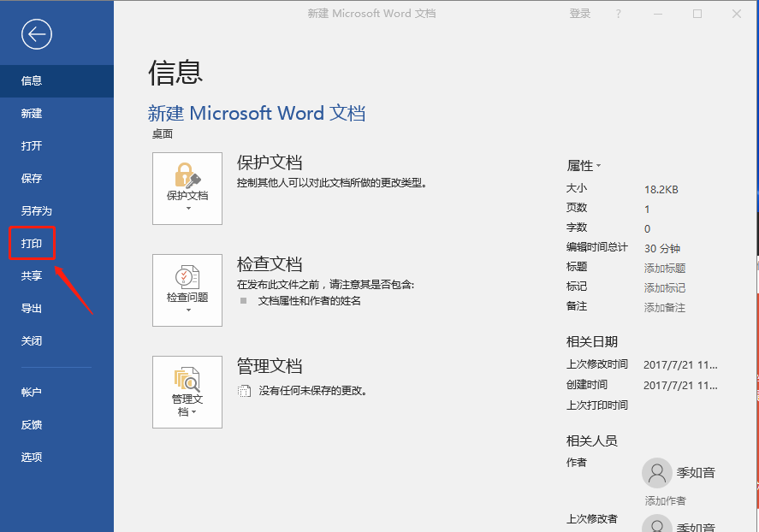
Task: Click 添加作者 to add an author
Action: [665, 500]
